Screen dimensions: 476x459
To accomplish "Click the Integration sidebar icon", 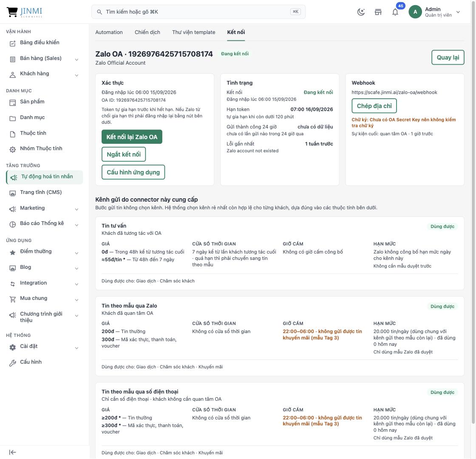I will point(12,284).
